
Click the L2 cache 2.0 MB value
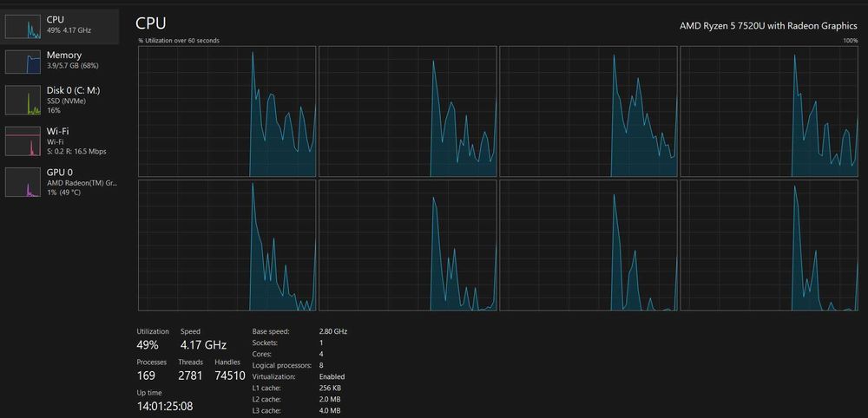(330, 399)
